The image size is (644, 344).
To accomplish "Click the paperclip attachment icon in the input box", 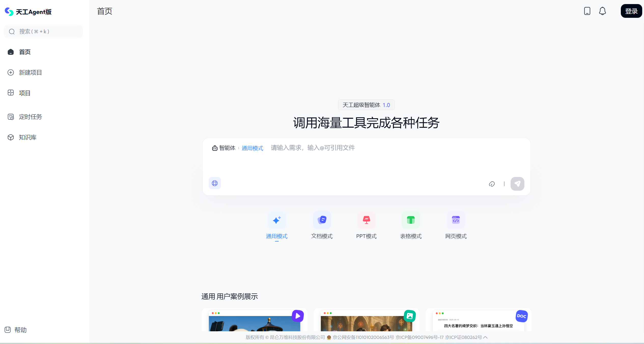I will coord(492,184).
